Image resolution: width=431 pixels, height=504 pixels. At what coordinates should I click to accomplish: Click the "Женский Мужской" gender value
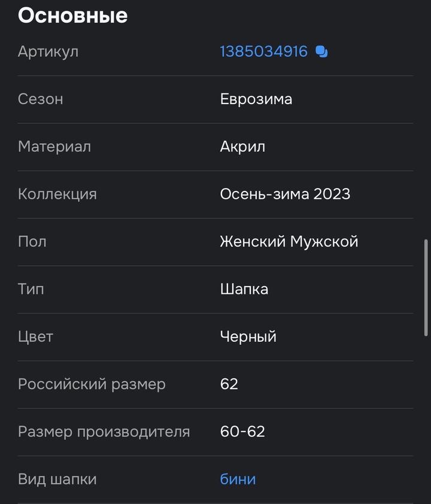(x=289, y=242)
